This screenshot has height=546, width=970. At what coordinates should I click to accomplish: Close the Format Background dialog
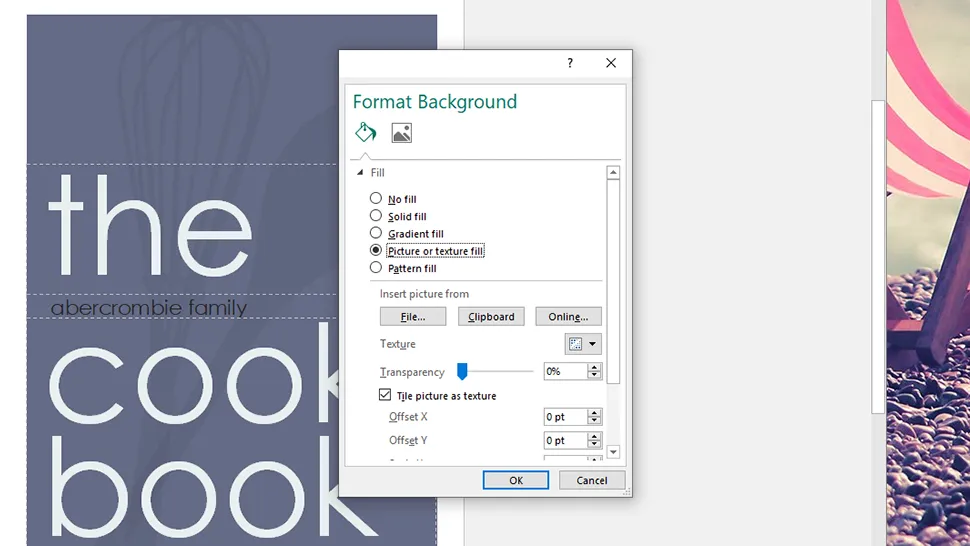611,63
